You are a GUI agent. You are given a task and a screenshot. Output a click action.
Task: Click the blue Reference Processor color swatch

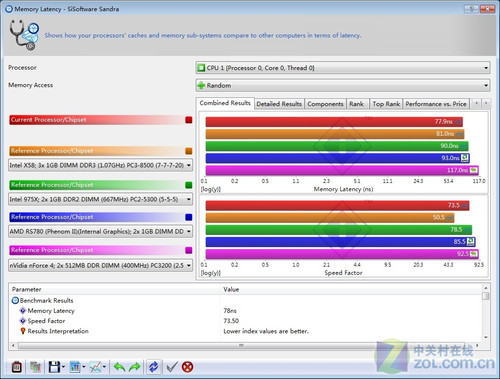pos(189,217)
